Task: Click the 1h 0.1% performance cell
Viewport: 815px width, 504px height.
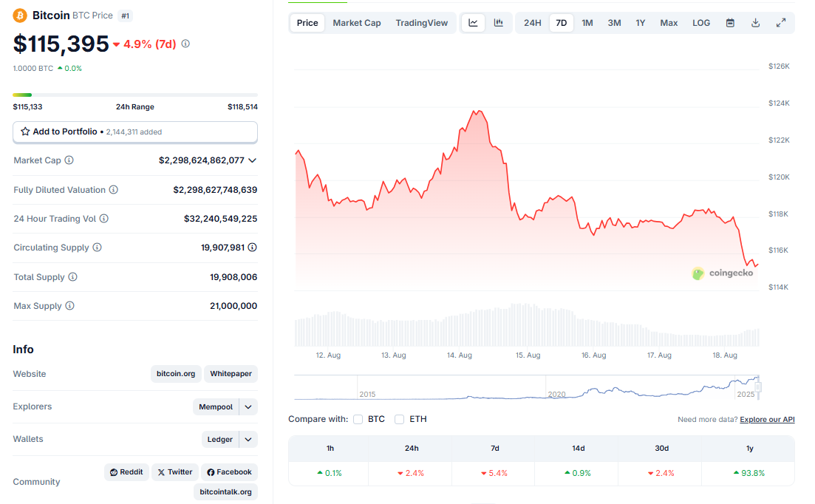Action: [x=329, y=474]
